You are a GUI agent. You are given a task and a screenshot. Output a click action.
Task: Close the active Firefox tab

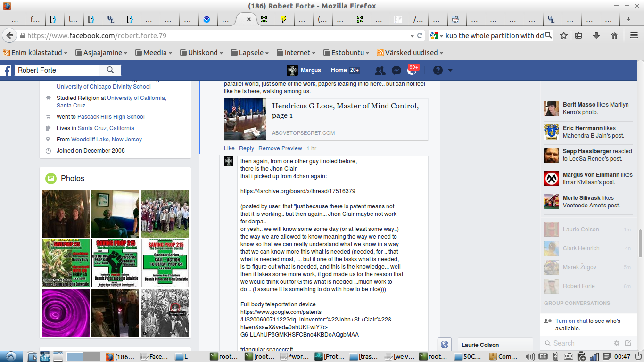coord(249,19)
